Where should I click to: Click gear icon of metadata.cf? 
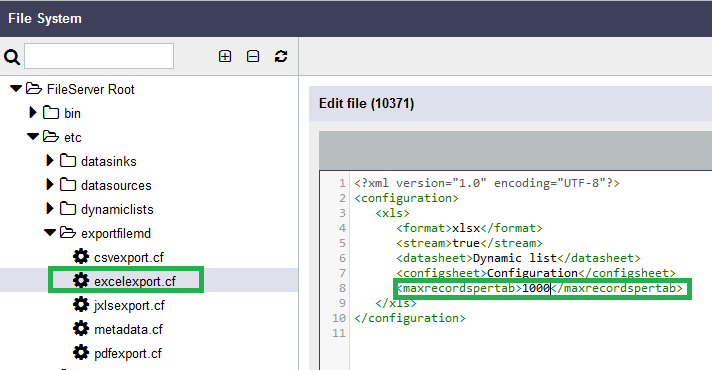[81, 329]
